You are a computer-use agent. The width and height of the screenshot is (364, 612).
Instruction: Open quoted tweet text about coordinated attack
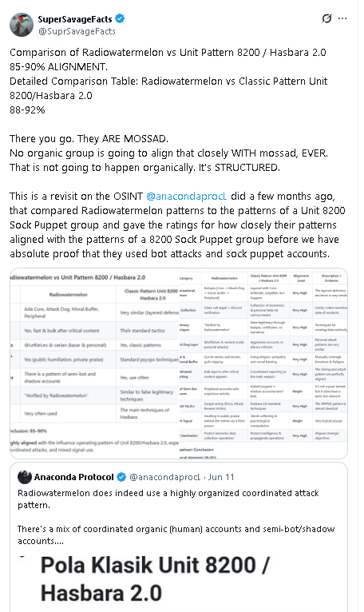pyautogui.click(x=168, y=499)
